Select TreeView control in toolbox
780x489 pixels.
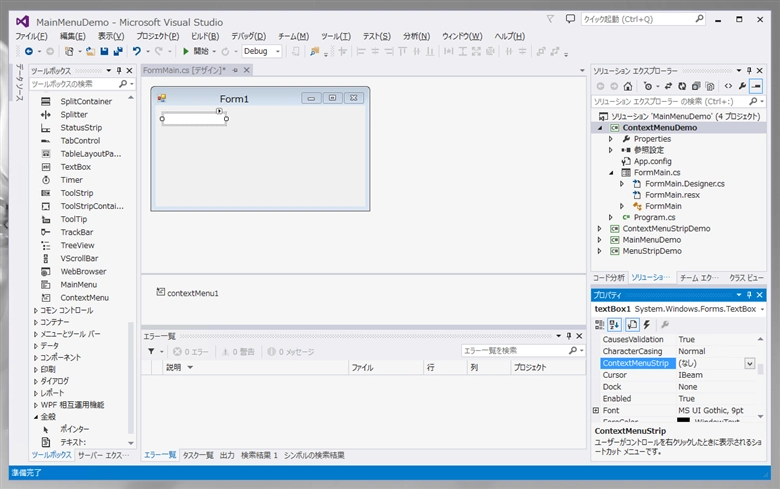pyautogui.click(x=77, y=246)
